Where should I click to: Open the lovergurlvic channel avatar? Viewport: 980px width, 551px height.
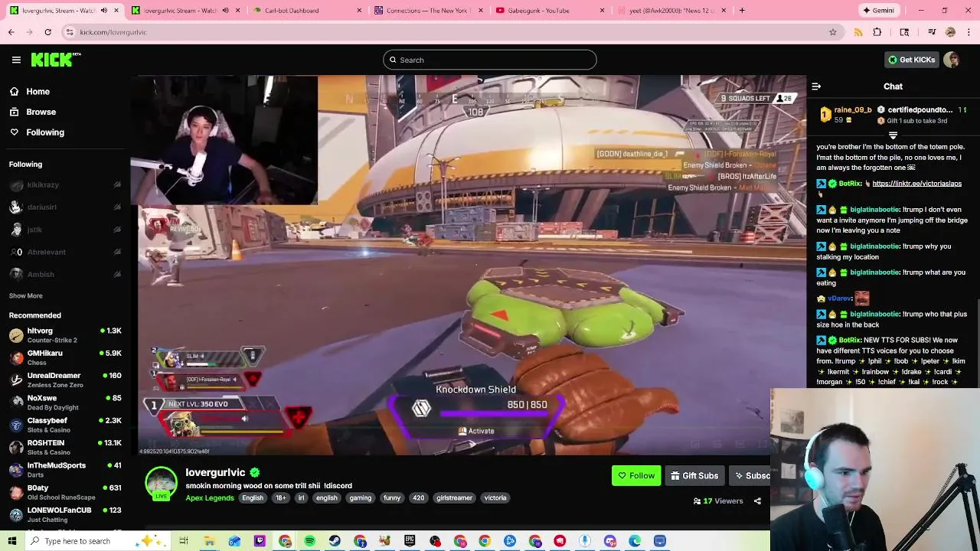(x=161, y=483)
